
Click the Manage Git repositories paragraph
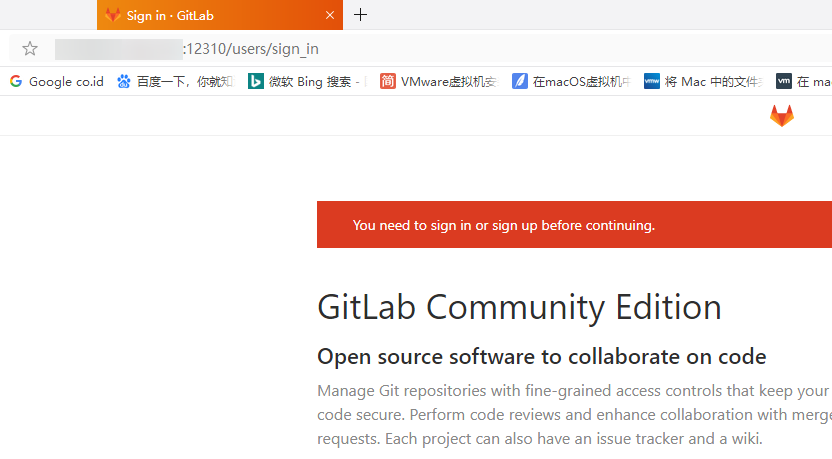[x=574, y=414]
